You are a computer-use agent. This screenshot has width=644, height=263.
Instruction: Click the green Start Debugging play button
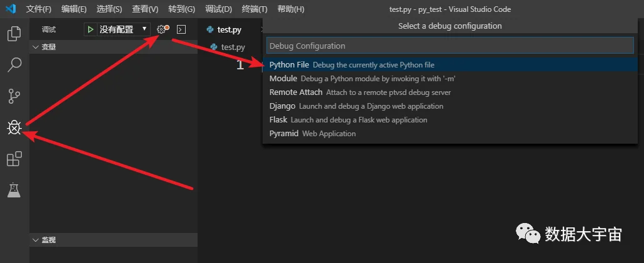pos(90,29)
